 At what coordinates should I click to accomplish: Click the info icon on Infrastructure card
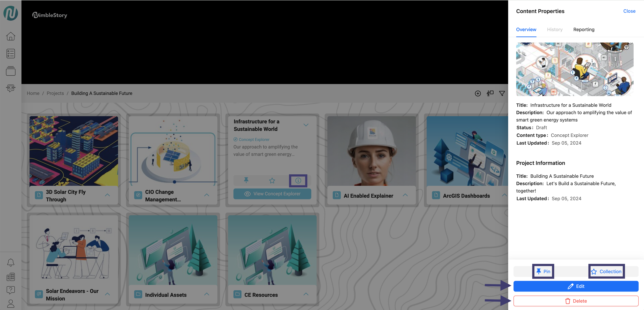click(298, 180)
